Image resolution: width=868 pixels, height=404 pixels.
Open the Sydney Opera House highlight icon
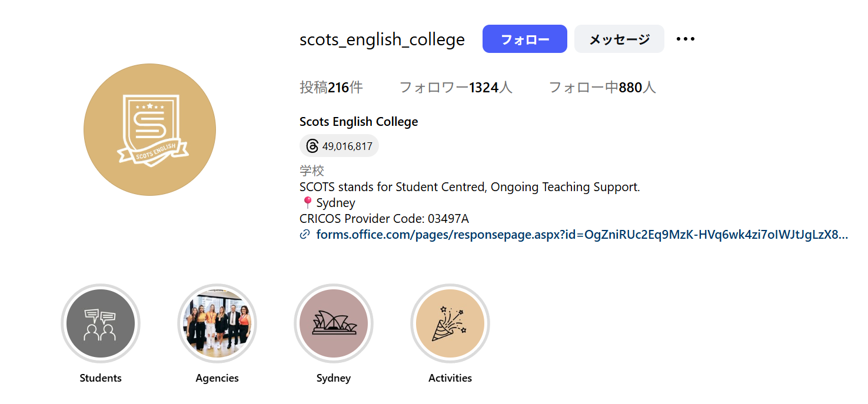(x=334, y=324)
